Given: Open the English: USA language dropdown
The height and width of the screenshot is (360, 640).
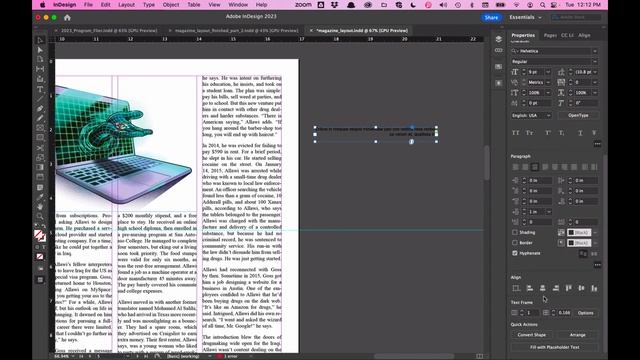Looking at the screenshot, I should click(531, 116).
